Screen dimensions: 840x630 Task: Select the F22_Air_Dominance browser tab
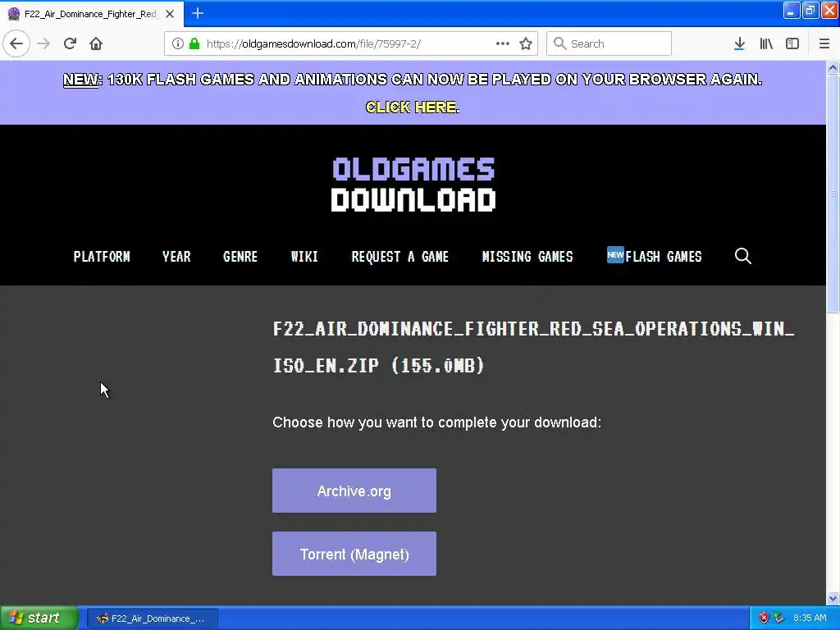[x=91, y=14]
